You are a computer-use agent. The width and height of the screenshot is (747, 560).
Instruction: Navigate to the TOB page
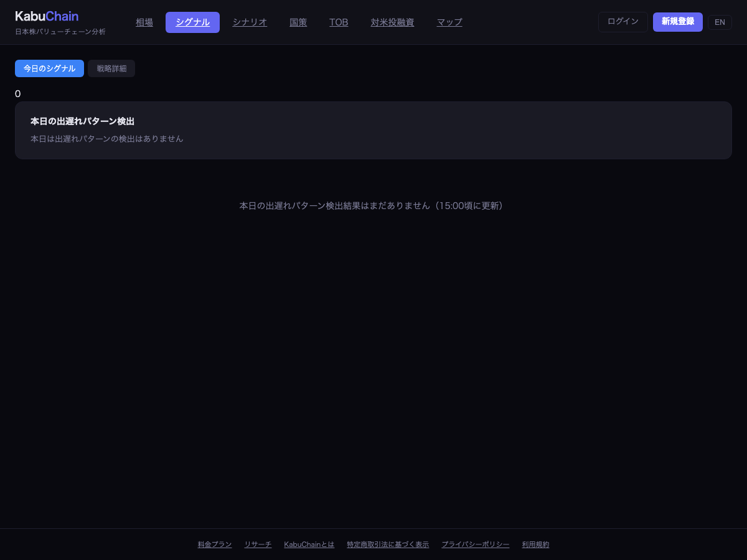[339, 22]
